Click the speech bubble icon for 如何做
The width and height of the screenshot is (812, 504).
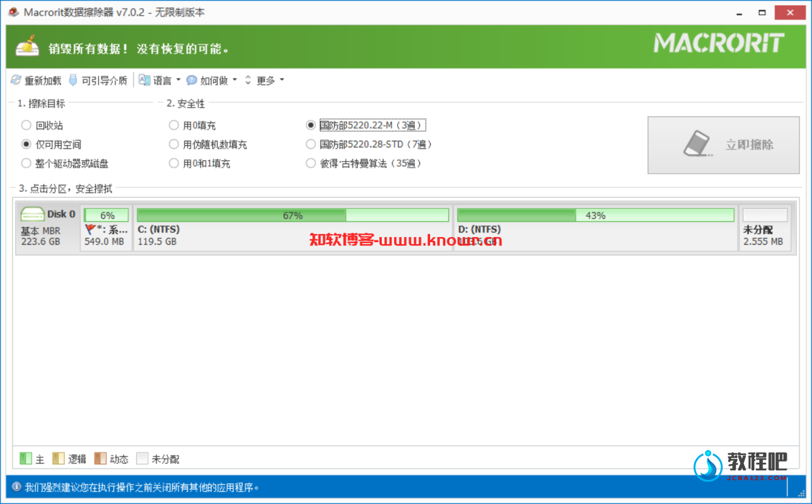(192, 81)
